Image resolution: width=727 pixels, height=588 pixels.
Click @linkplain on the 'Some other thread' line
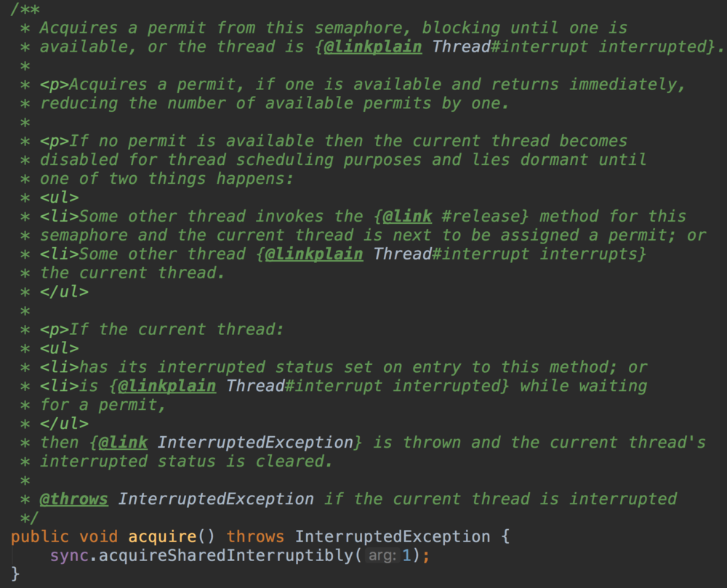click(314, 254)
